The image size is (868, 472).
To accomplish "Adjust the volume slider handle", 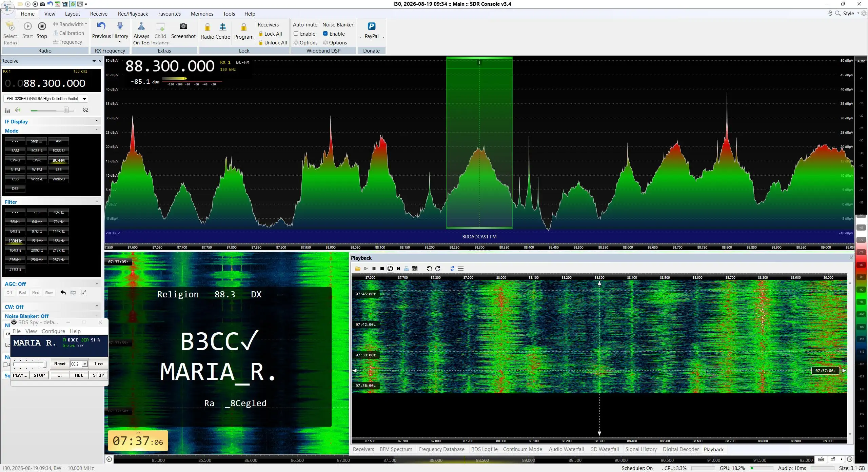I will (66, 110).
